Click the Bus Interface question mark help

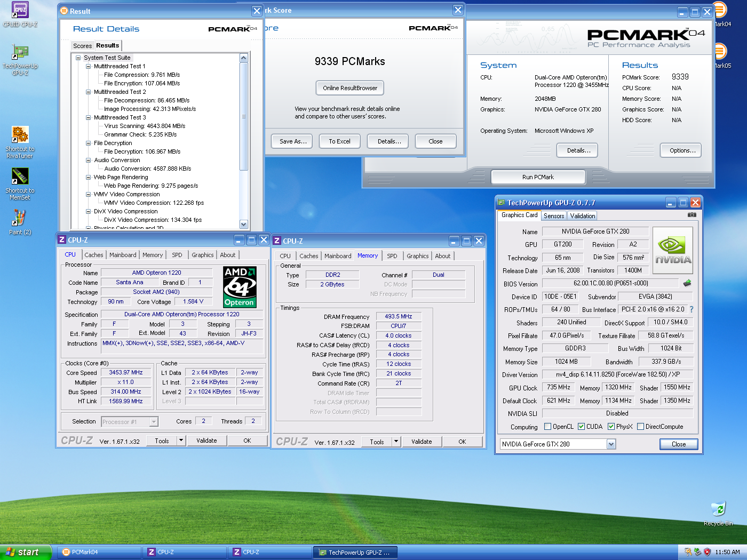click(692, 309)
